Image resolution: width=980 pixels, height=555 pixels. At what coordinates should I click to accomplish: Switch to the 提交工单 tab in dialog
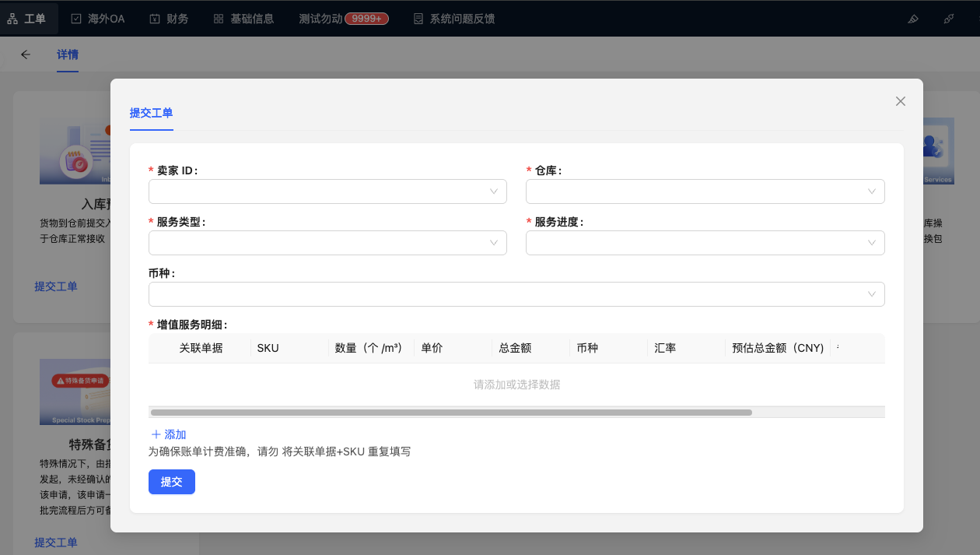[x=151, y=113]
